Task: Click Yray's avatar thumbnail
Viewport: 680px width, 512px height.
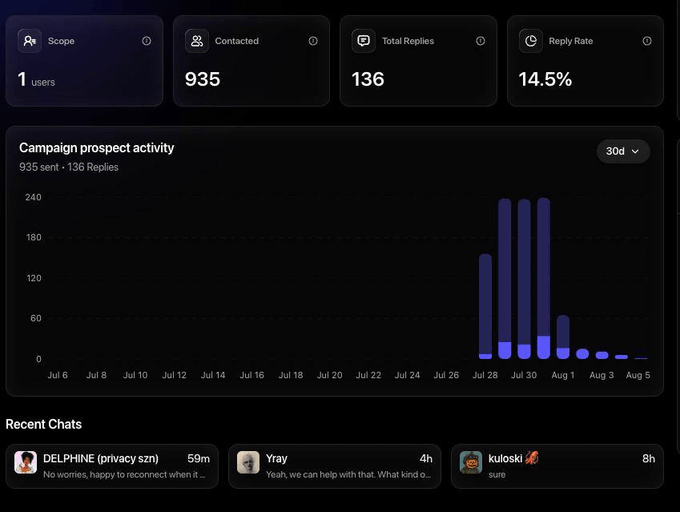Action: 248,462
